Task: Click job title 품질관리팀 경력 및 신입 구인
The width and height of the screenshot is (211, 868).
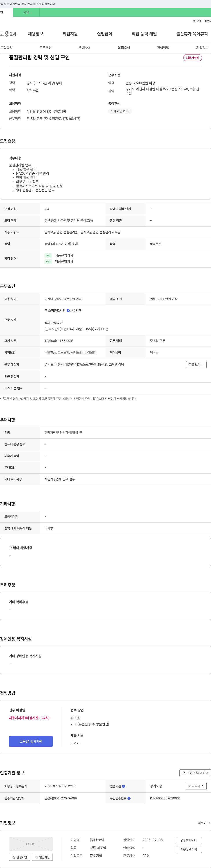Action: (39, 58)
